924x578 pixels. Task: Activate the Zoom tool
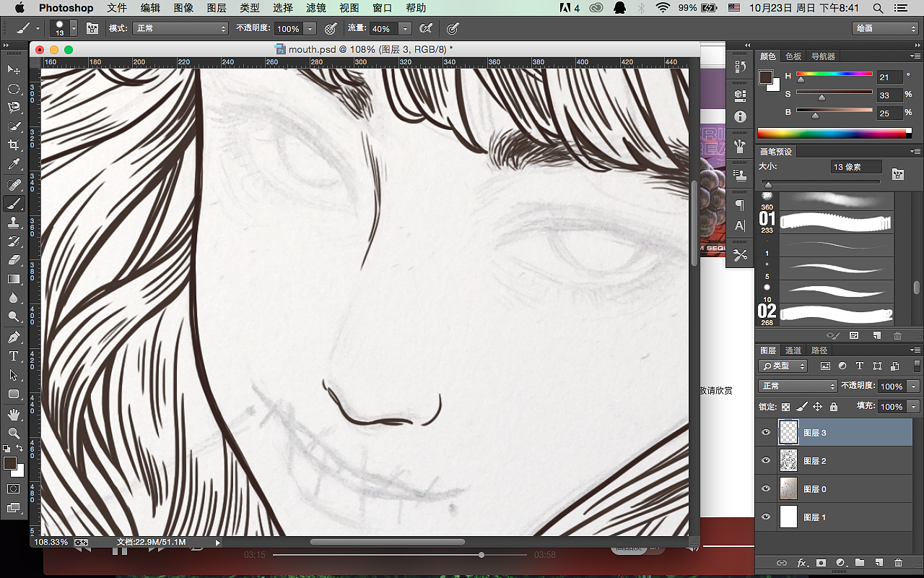point(14,433)
